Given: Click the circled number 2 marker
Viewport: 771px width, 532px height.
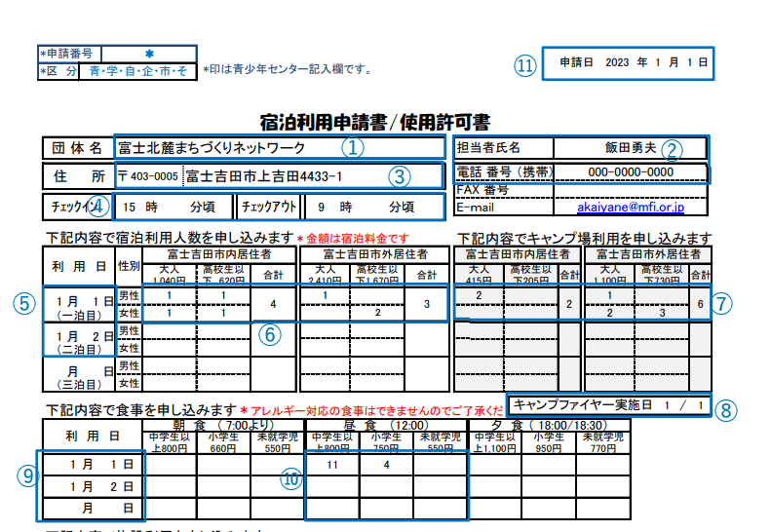Looking at the screenshot, I should pos(671,149).
